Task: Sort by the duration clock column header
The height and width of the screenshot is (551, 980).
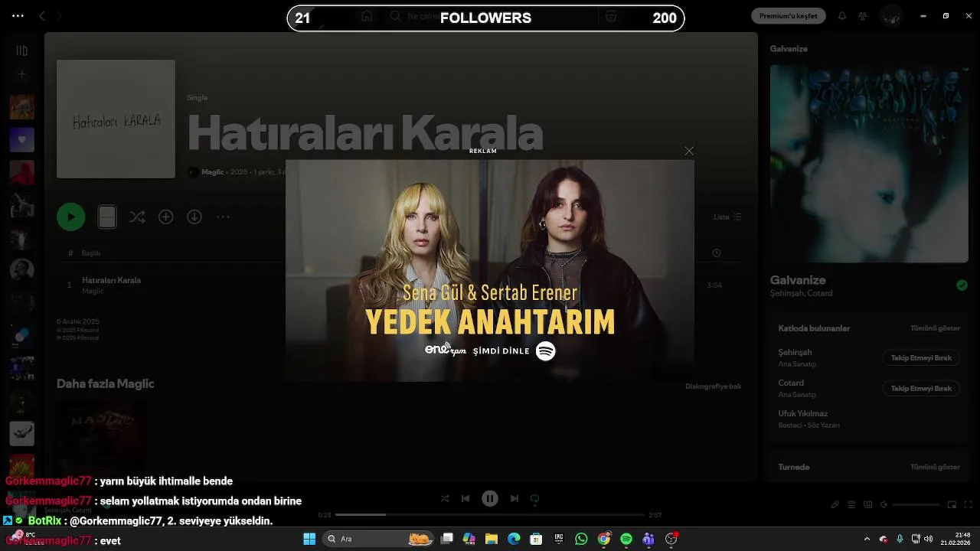Action: point(717,253)
